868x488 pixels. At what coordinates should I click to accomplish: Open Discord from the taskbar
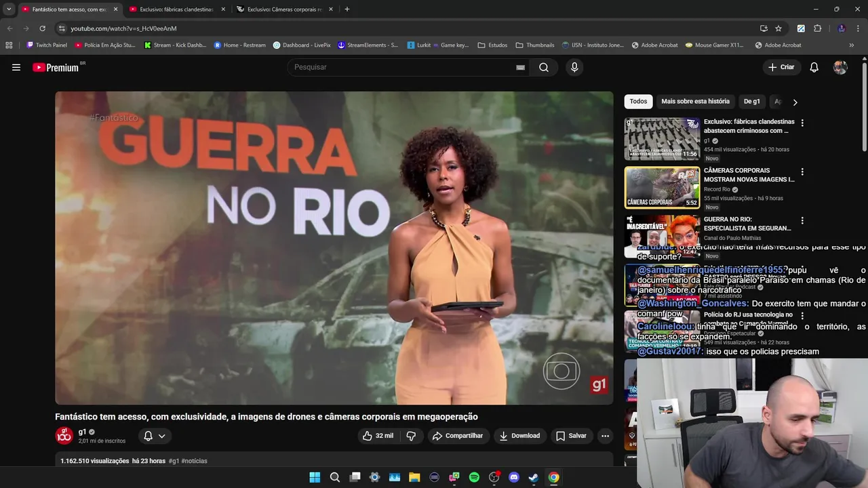(x=514, y=477)
